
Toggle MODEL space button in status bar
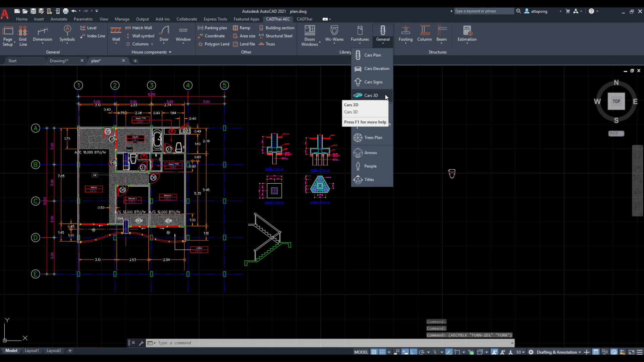tap(361, 352)
